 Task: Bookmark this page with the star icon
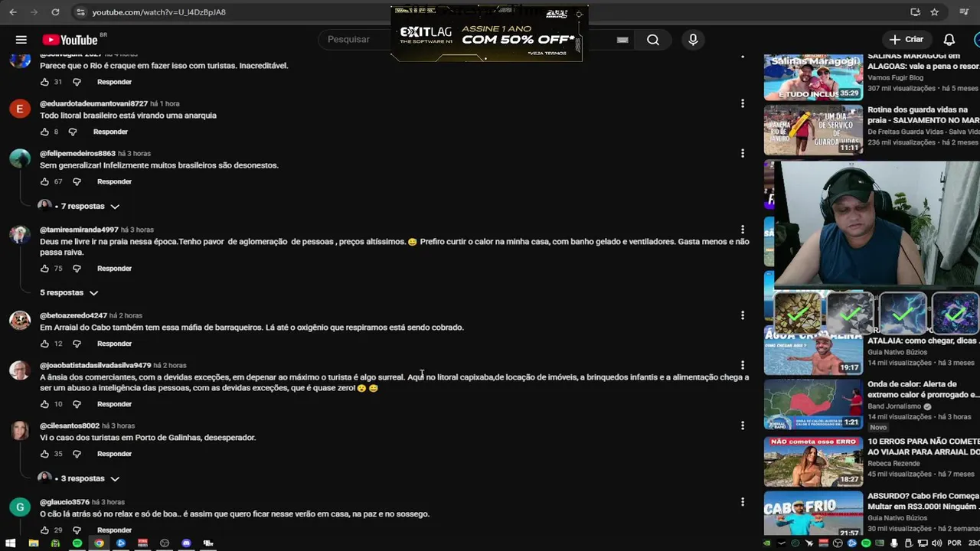pos(934,12)
